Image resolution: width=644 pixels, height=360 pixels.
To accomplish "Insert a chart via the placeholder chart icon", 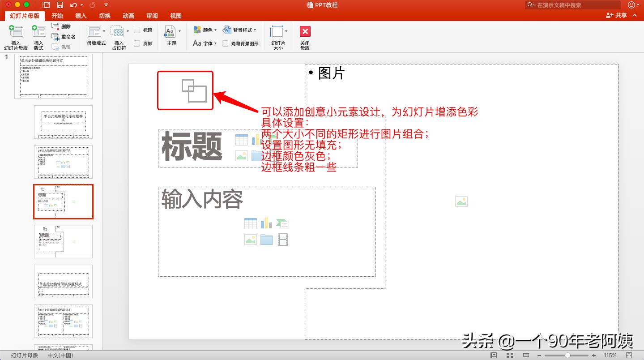I will click(266, 223).
